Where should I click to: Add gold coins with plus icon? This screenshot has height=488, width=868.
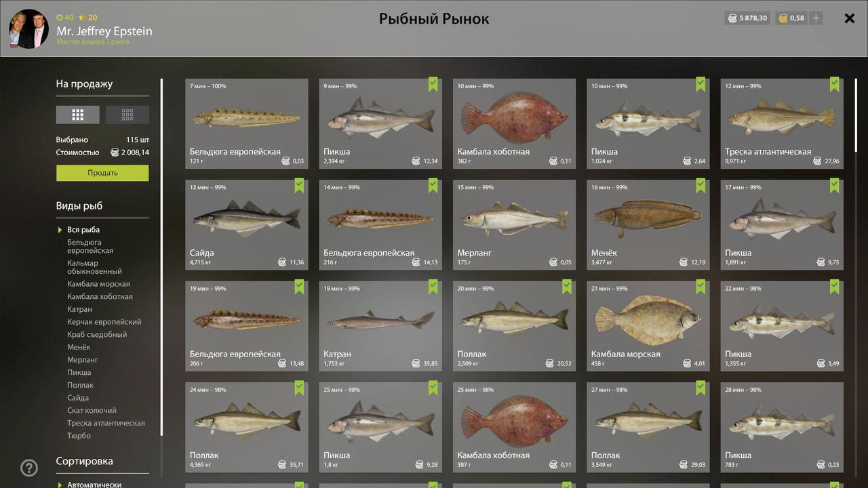click(816, 18)
